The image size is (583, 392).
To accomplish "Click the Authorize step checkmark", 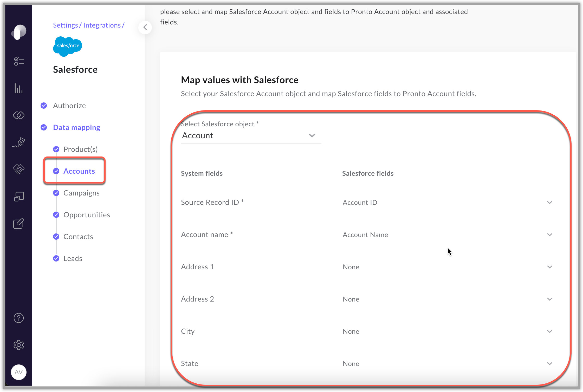I will (44, 106).
